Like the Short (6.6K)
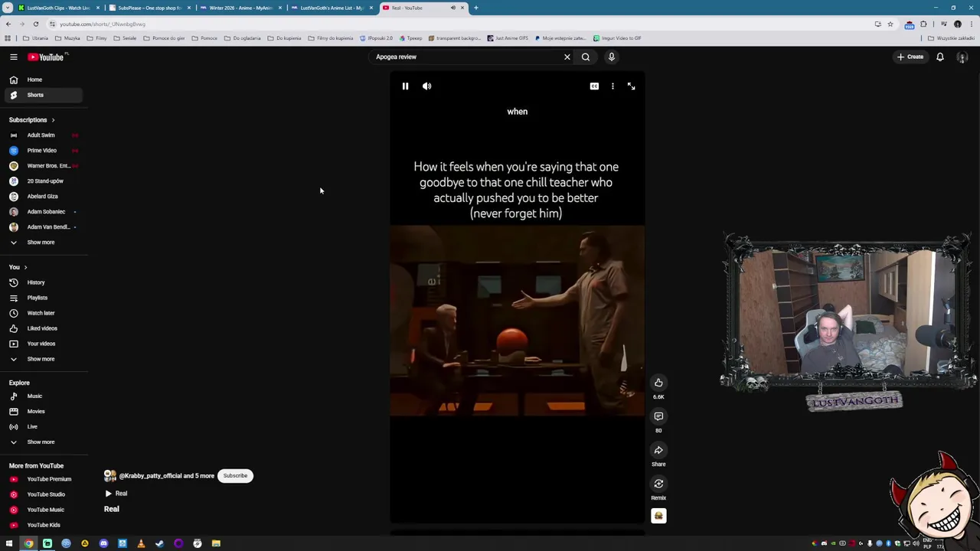 pyautogui.click(x=658, y=383)
